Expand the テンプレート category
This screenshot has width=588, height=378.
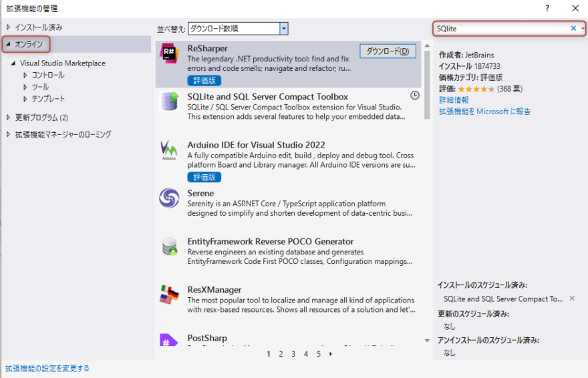[25, 99]
